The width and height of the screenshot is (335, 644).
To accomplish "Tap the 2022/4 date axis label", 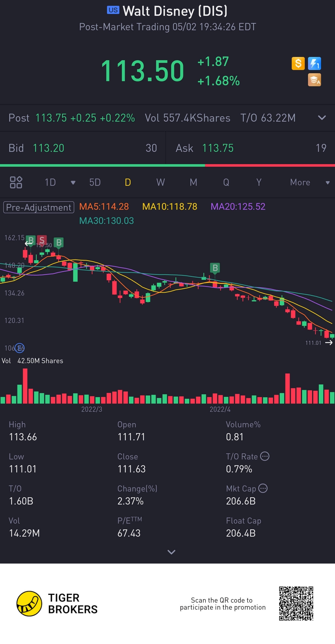I will point(220,409).
